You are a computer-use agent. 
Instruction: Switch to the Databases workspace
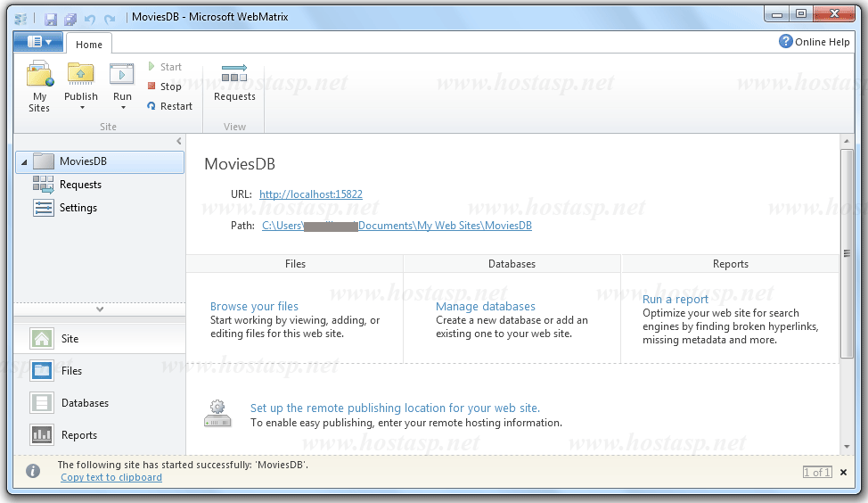tap(100, 403)
